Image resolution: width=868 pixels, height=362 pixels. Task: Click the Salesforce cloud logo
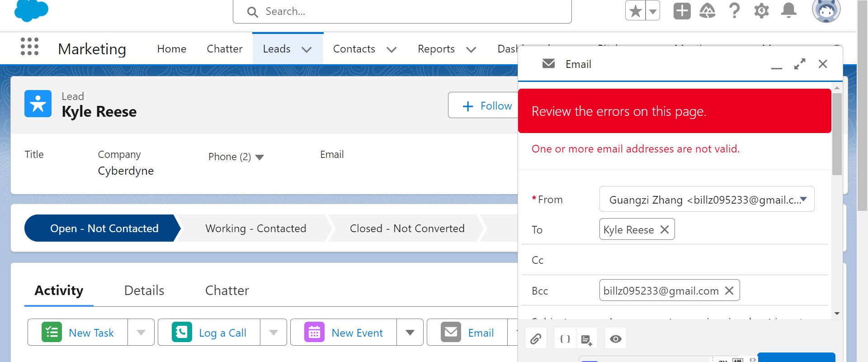tap(31, 10)
